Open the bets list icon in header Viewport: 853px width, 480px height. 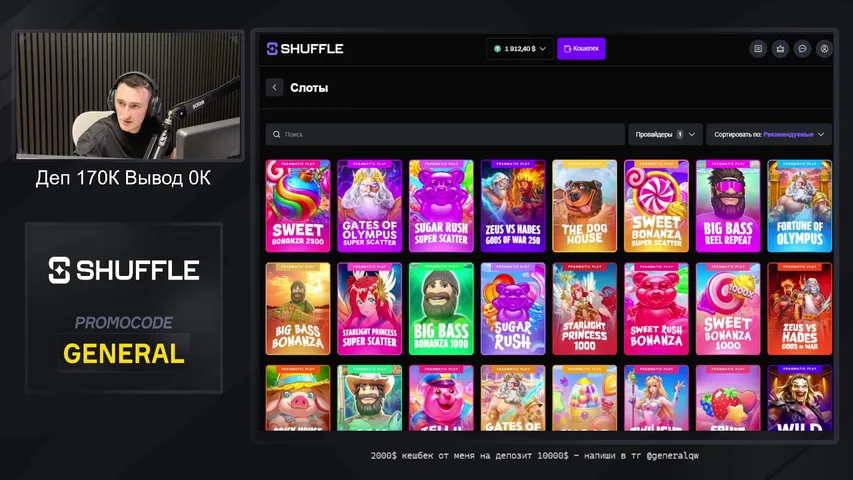click(758, 49)
